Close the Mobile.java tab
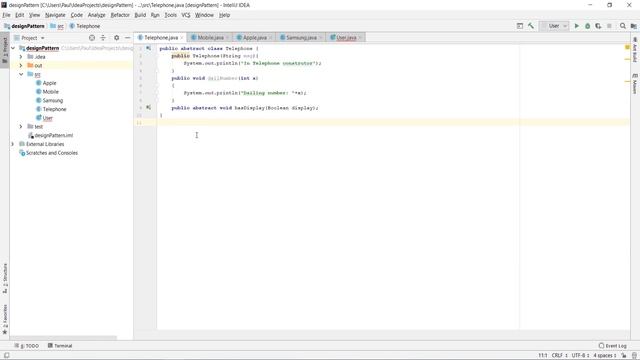The image size is (640, 360). tap(227, 38)
